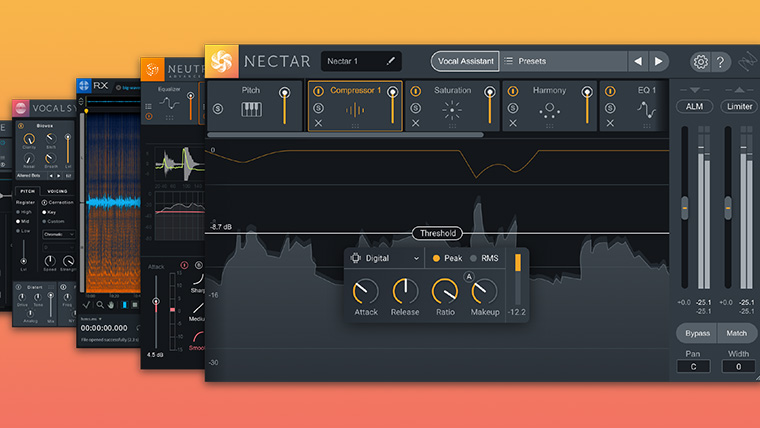
Task: Toggle Biovox power in VocalSynth
Action: [x=21, y=126]
